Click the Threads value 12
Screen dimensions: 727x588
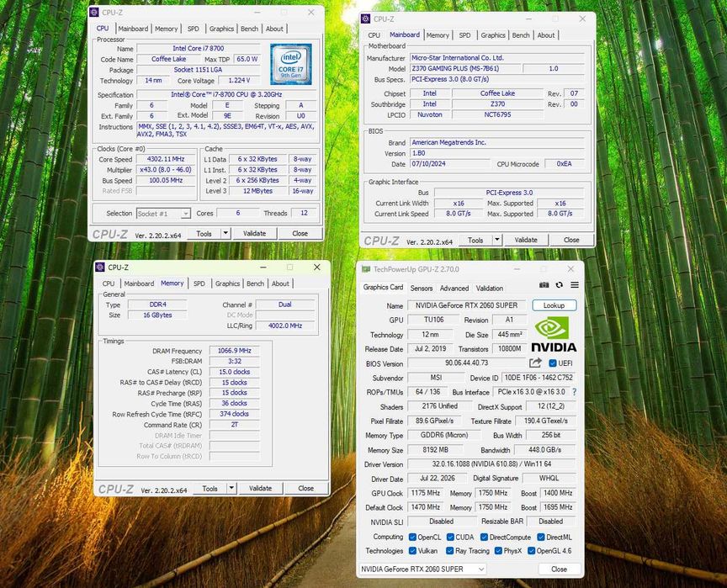point(304,213)
